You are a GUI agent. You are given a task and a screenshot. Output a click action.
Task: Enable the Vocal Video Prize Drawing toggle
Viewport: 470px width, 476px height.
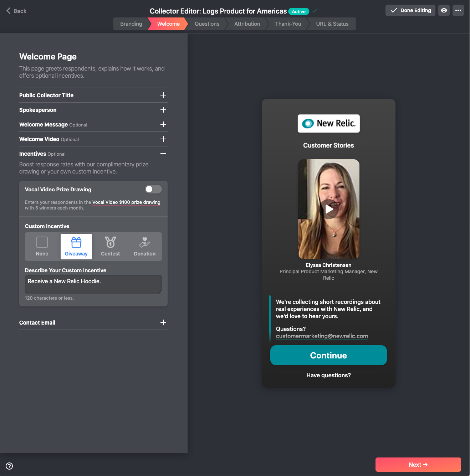click(153, 189)
